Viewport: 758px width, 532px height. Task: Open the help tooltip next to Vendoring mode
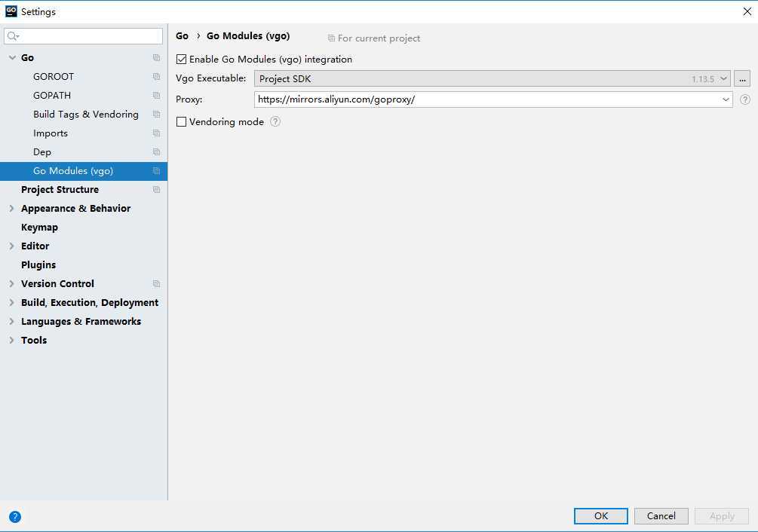point(275,121)
